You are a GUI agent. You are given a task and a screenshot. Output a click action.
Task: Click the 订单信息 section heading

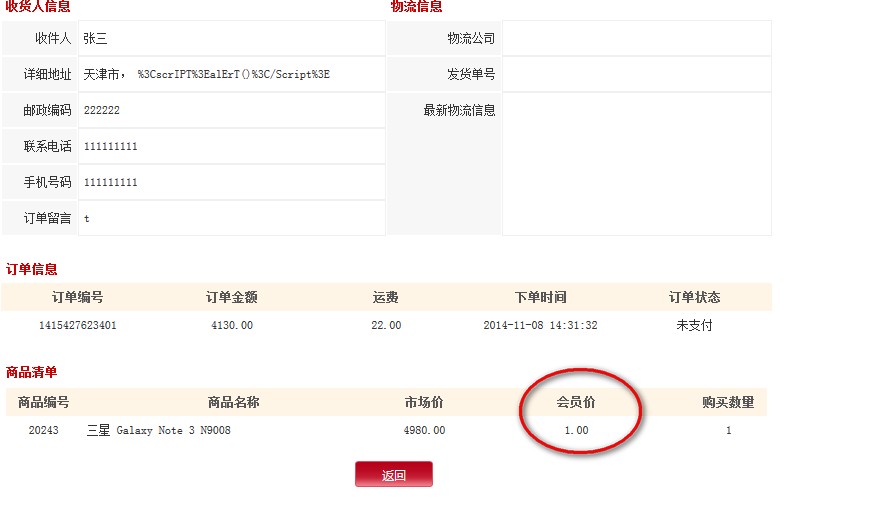click(32, 269)
